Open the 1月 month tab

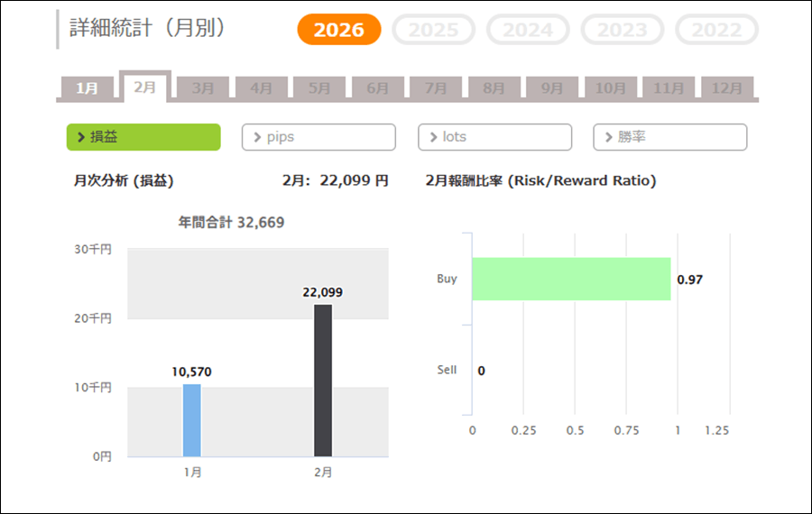tap(87, 88)
